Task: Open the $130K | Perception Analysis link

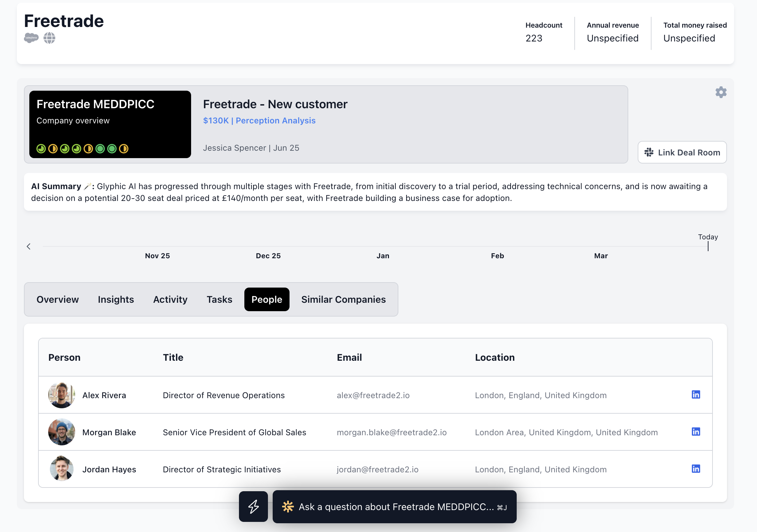Action: (x=259, y=121)
